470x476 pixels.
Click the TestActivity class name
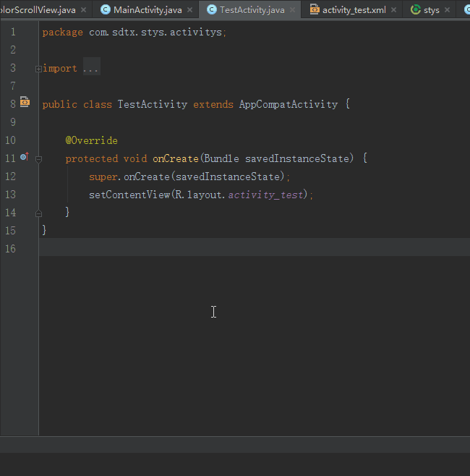tap(153, 104)
